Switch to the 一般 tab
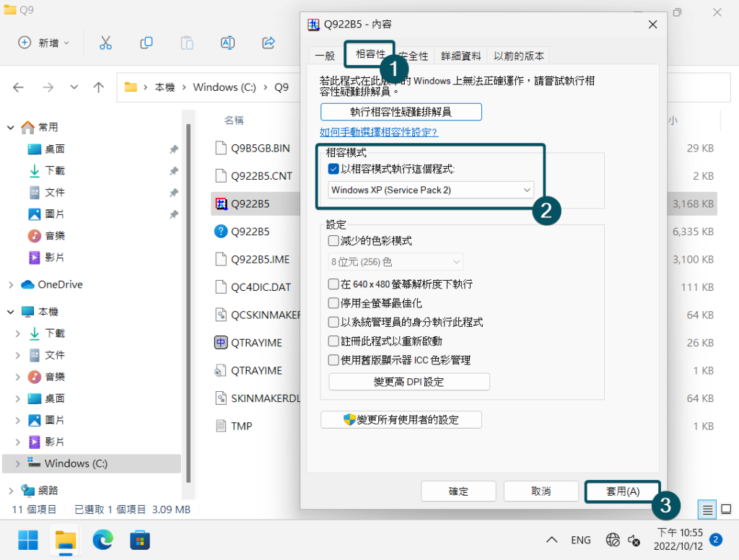 [x=325, y=56]
